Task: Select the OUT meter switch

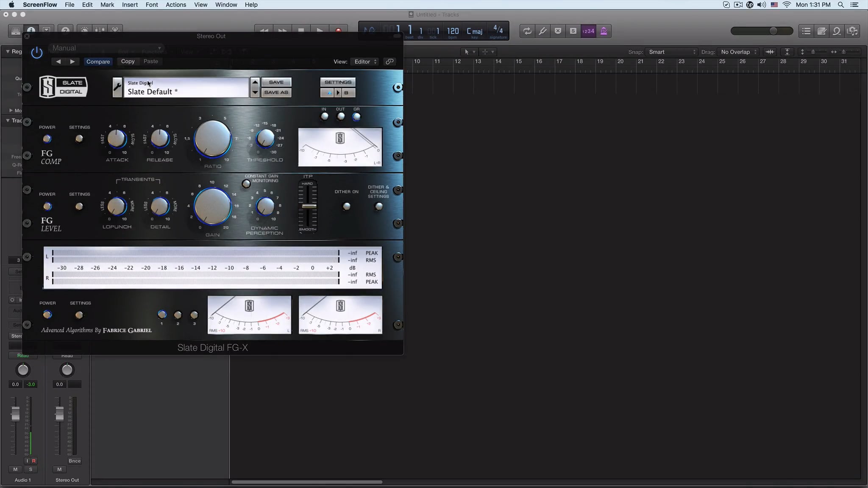Action: [340, 116]
